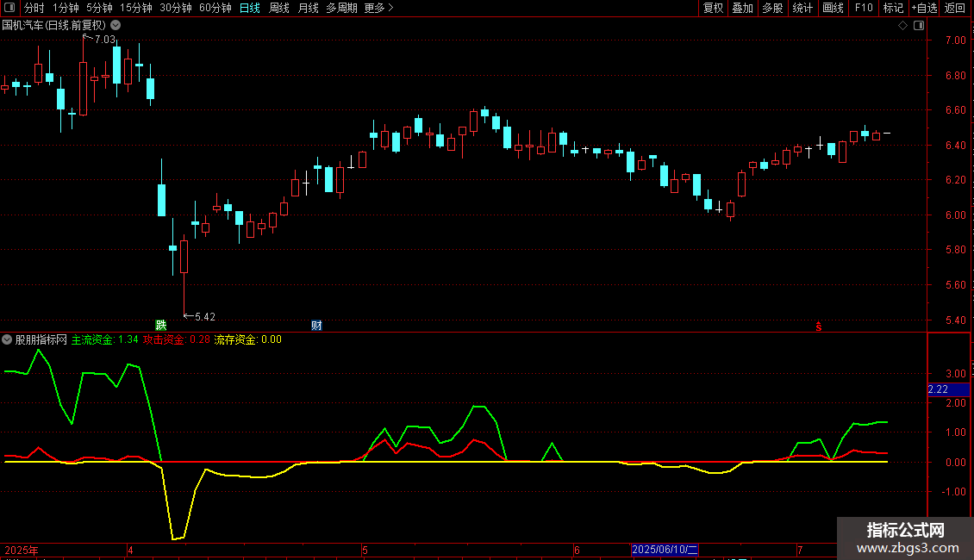Click the 攻击资金 indicator label
The image size is (974, 560).
(177, 339)
